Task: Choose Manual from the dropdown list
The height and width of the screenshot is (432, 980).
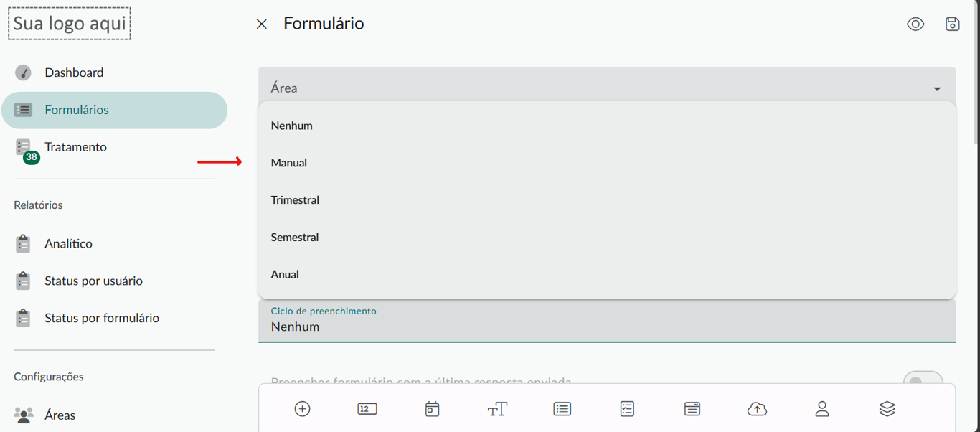Action: pos(289,163)
